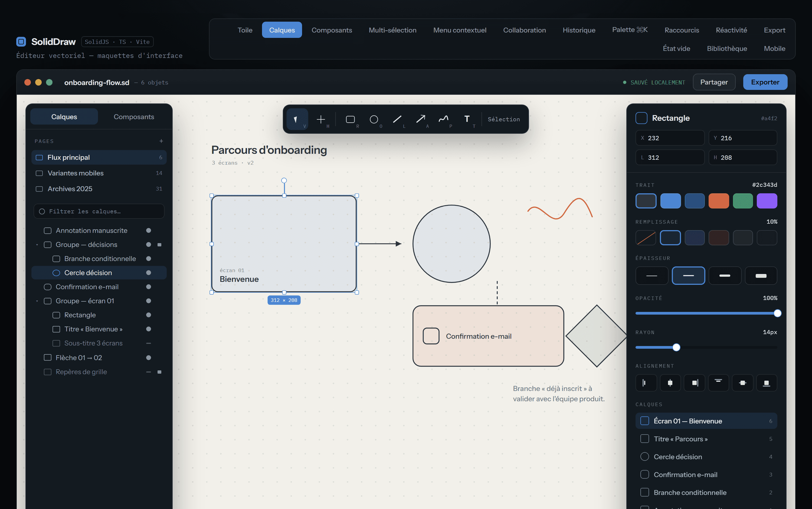This screenshot has height=509, width=812.
Task: Pick the purple stroke color swatch
Action: point(767,201)
